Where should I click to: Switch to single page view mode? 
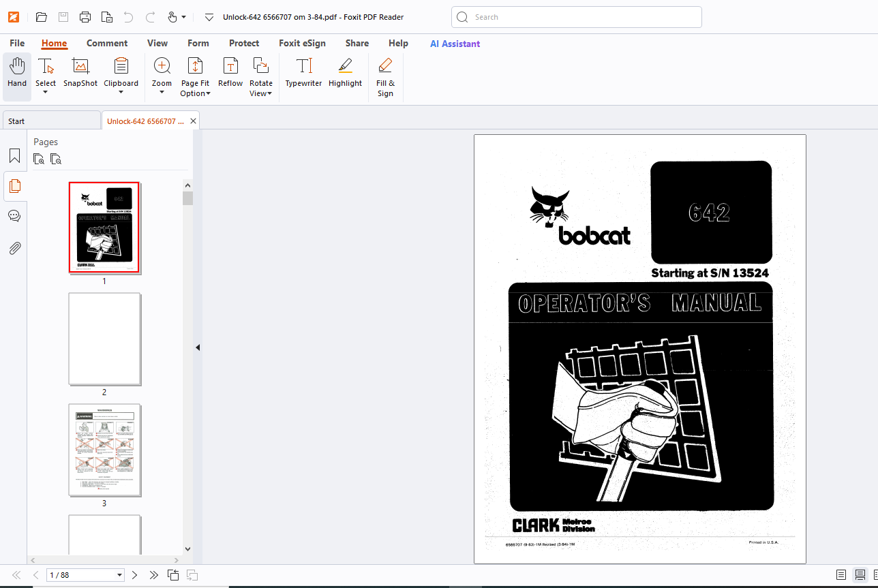tap(841, 575)
